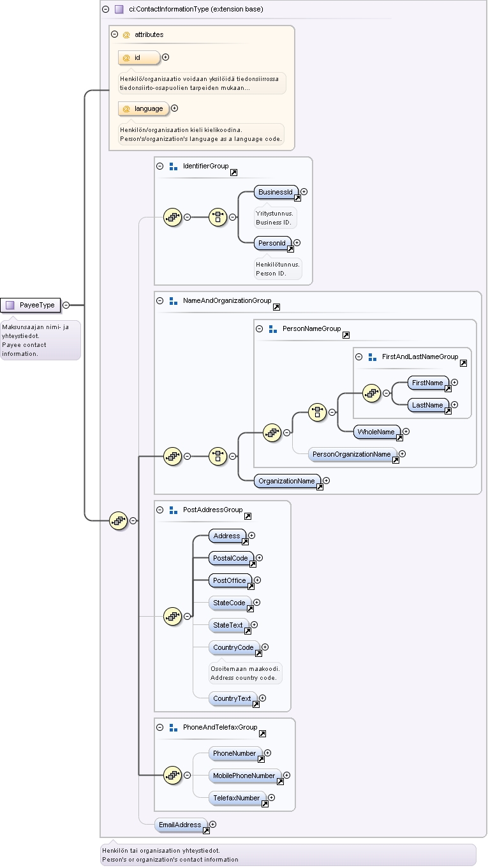Select the CountryCode element

click(234, 648)
